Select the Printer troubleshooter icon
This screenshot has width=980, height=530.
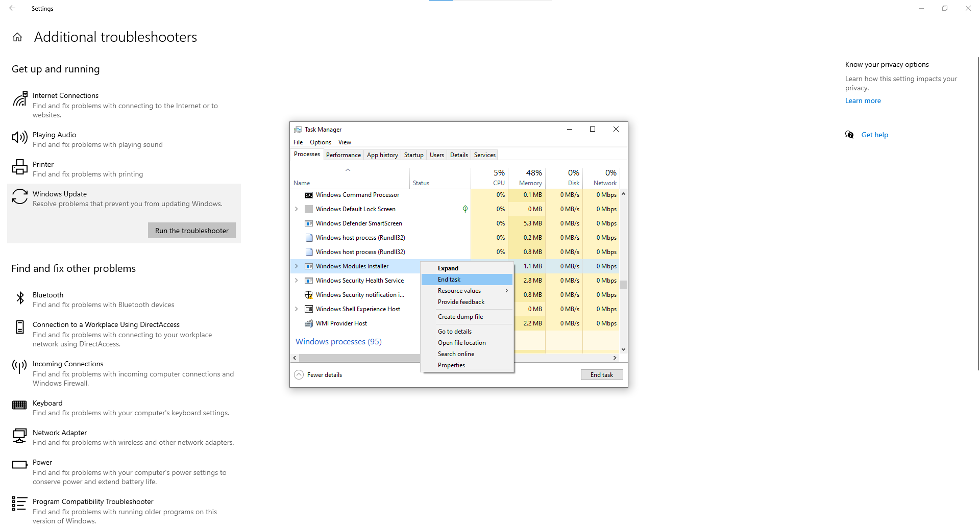pyautogui.click(x=20, y=167)
